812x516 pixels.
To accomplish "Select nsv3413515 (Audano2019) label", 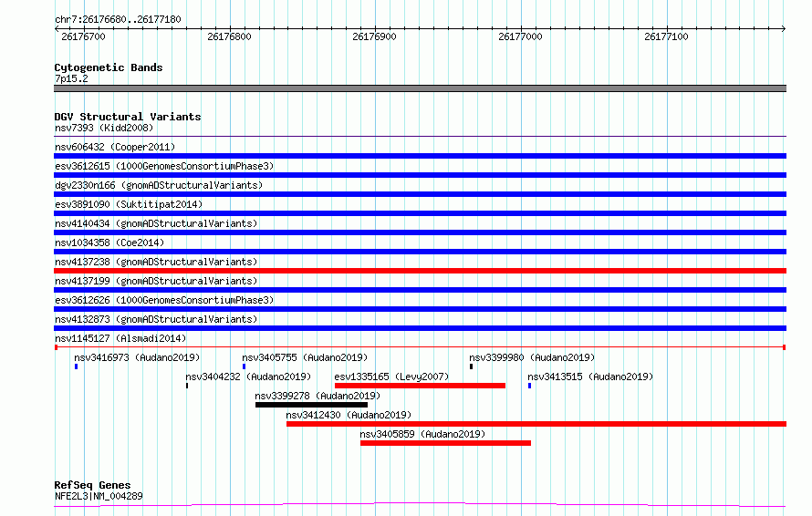I will [x=590, y=377].
